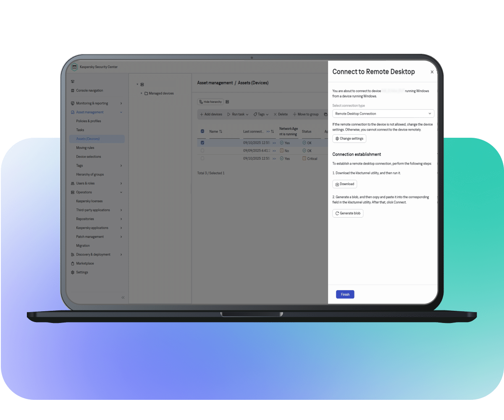Click the server icon above Console navigation
The height and width of the screenshot is (420, 504).
73,81
